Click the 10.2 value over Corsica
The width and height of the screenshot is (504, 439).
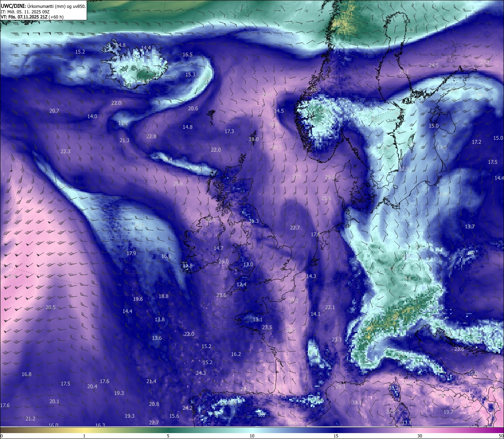coord(394,388)
